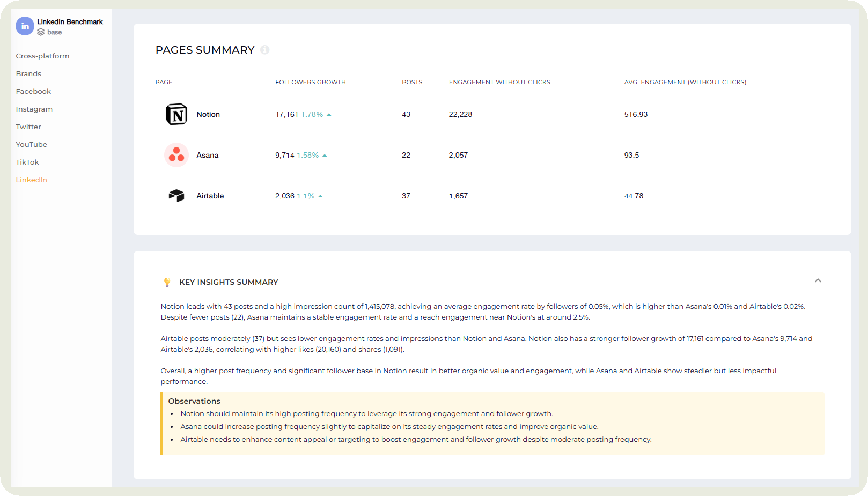Select the Asana page icon
This screenshot has height=496, width=868.
click(176, 154)
